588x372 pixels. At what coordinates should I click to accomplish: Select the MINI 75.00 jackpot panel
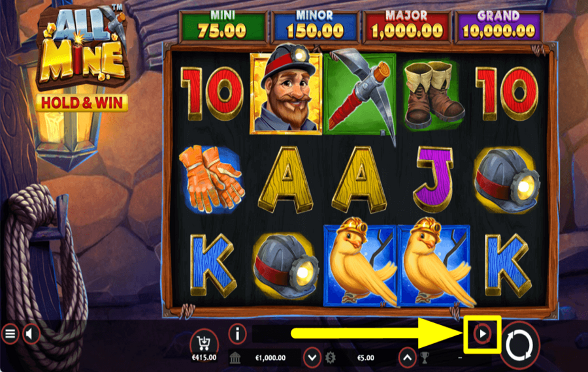point(223,25)
